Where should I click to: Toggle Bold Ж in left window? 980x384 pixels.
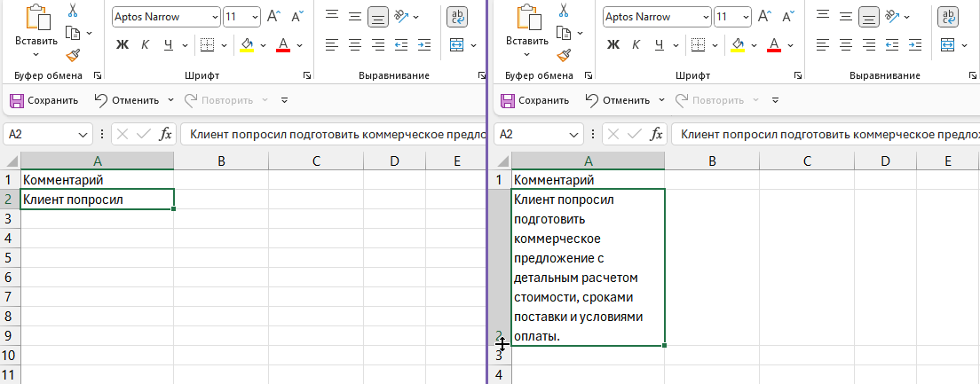(122, 45)
